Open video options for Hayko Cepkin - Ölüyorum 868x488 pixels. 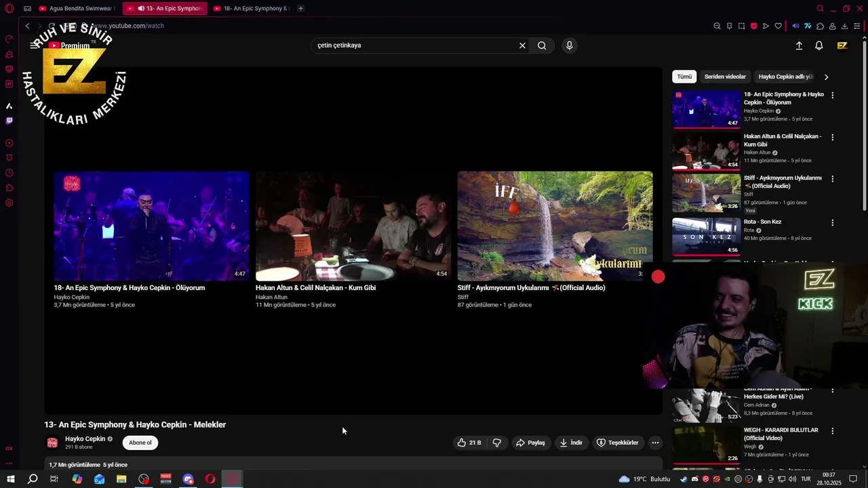click(x=833, y=96)
